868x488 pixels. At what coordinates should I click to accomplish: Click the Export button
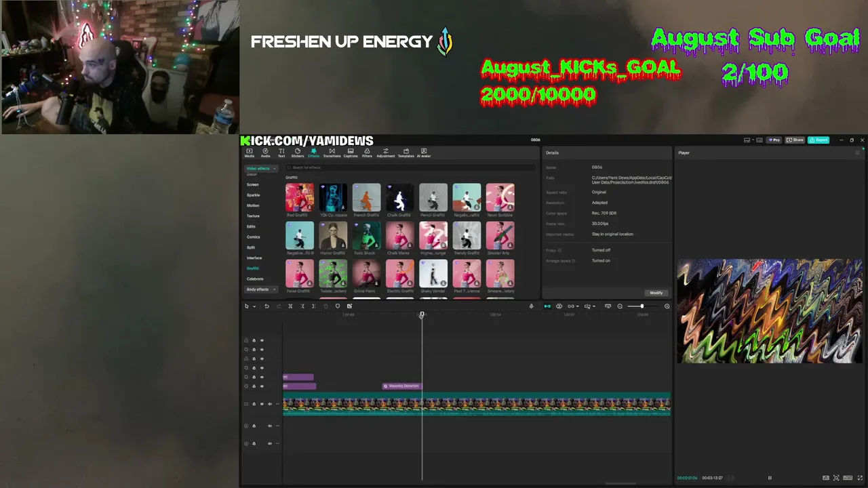click(818, 140)
